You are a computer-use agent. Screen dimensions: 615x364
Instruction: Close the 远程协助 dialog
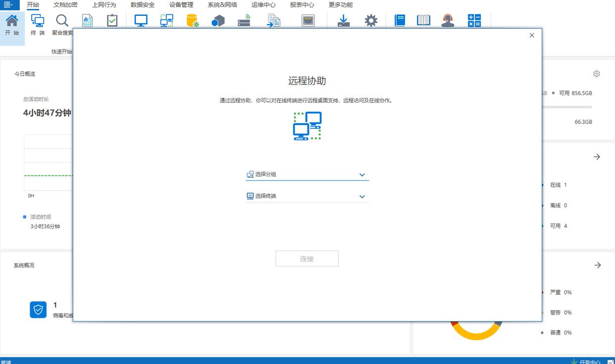pyautogui.click(x=532, y=35)
